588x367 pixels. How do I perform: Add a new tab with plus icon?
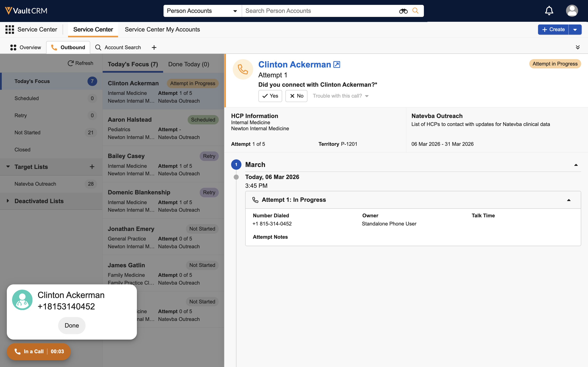(154, 48)
